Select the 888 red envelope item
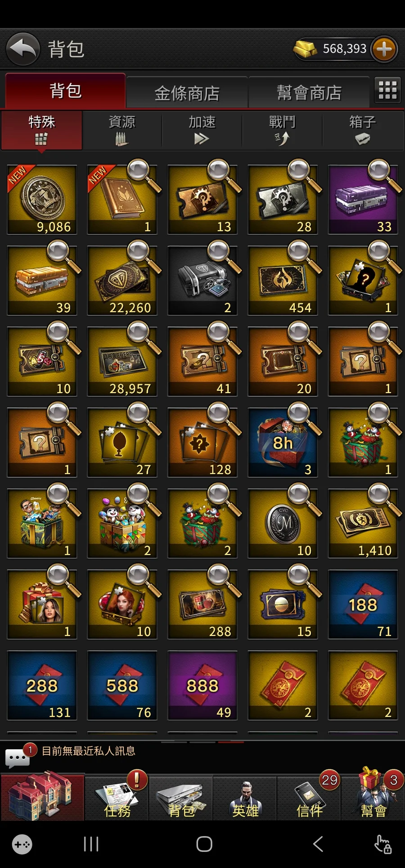 (202, 685)
